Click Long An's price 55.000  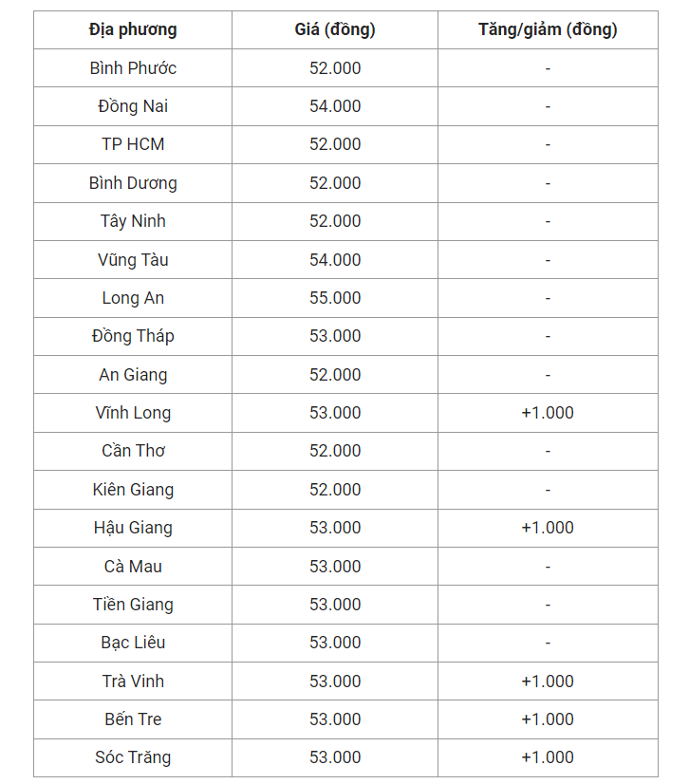(335, 298)
